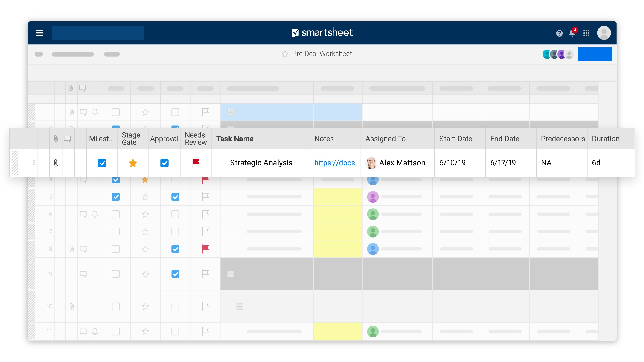This screenshot has height=362, width=644.
Task: Uncheck the approval checkbox in row 5
Action: point(175,197)
